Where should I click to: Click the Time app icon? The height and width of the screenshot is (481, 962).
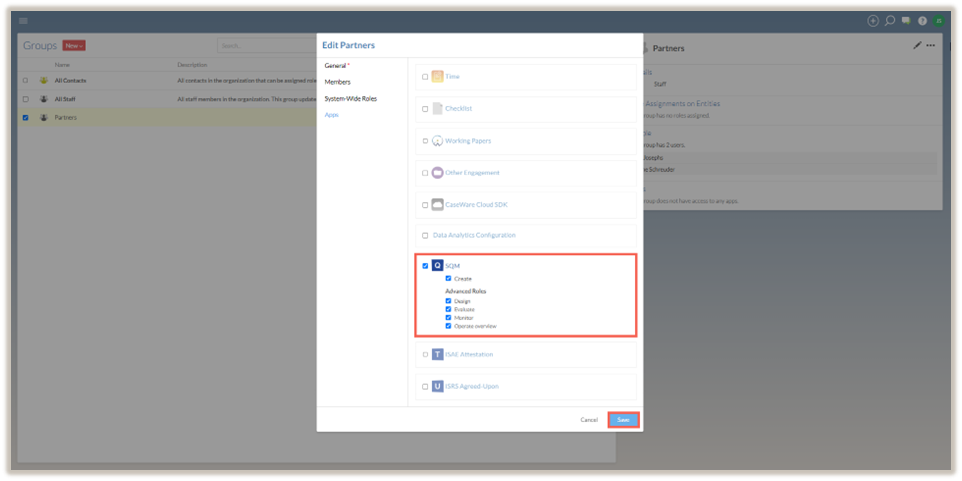click(x=437, y=77)
